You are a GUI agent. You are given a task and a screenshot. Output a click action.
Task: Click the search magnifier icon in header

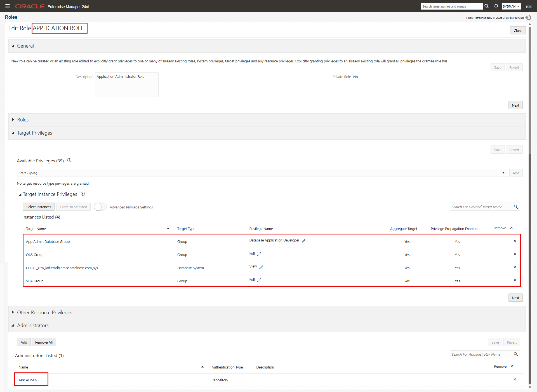pyautogui.click(x=487, y=6)
